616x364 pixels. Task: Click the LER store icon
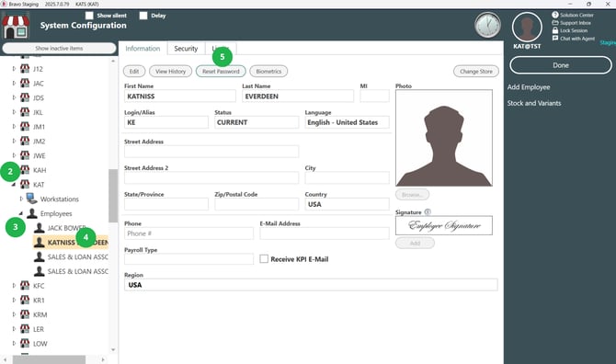[x=25, y=329]
